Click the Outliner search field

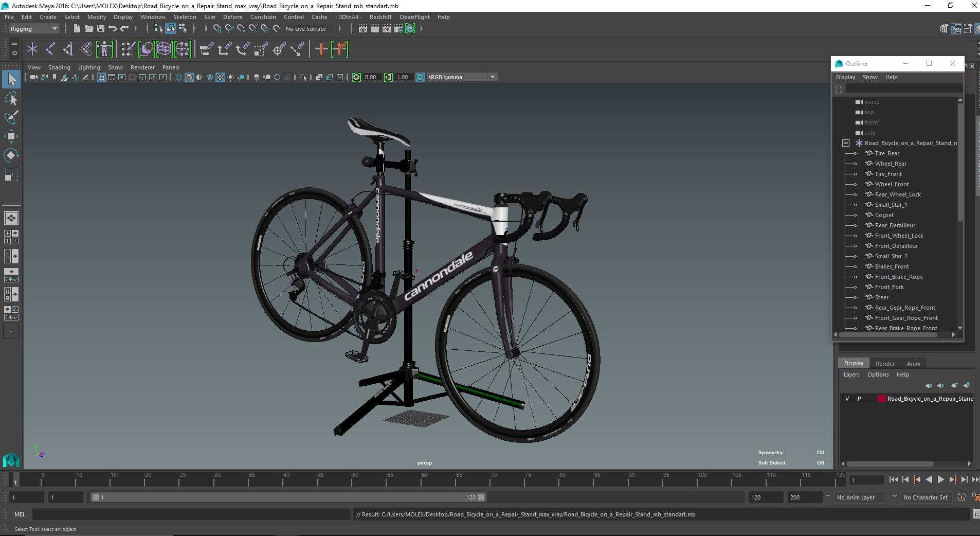click(903, 89)
